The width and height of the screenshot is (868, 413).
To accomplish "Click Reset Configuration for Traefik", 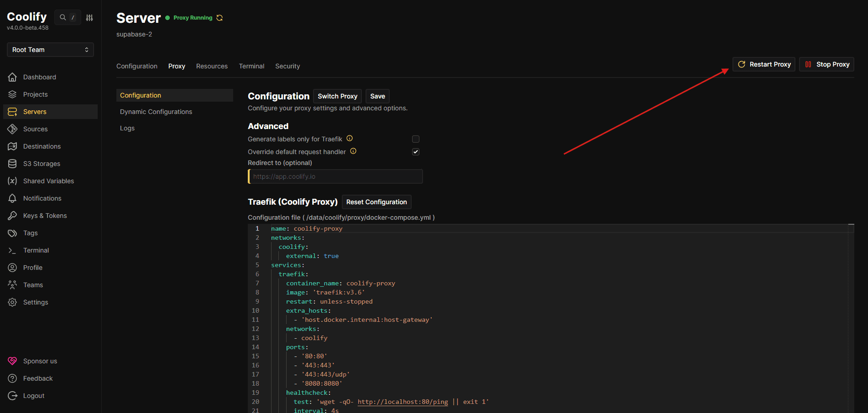I will point(376,202).
